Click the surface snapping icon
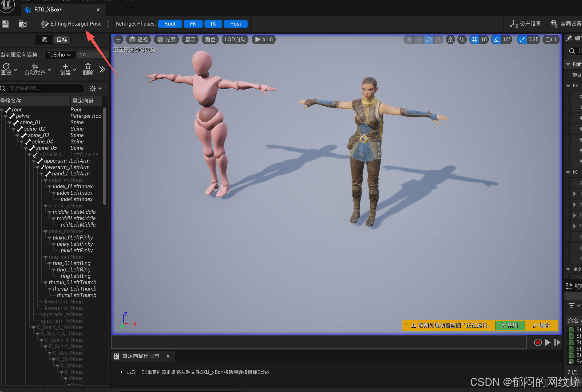 [x=462, y=40]
